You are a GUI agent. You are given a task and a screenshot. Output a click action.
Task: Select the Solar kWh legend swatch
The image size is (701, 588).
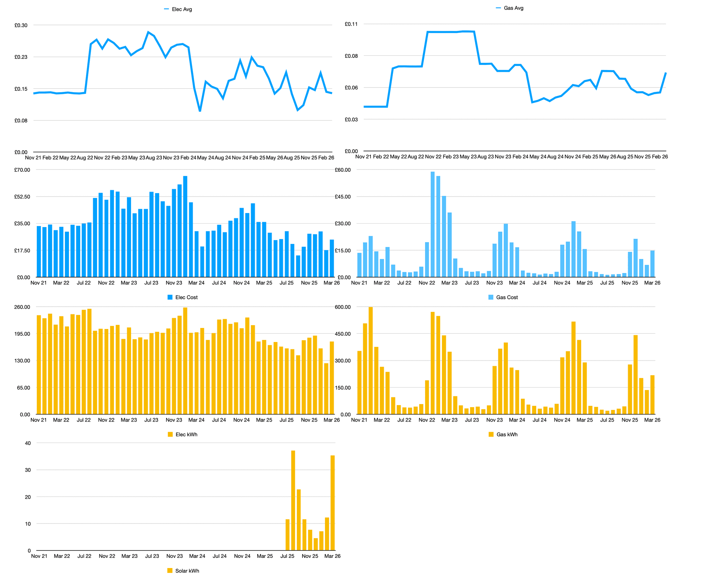coord(170,570)
